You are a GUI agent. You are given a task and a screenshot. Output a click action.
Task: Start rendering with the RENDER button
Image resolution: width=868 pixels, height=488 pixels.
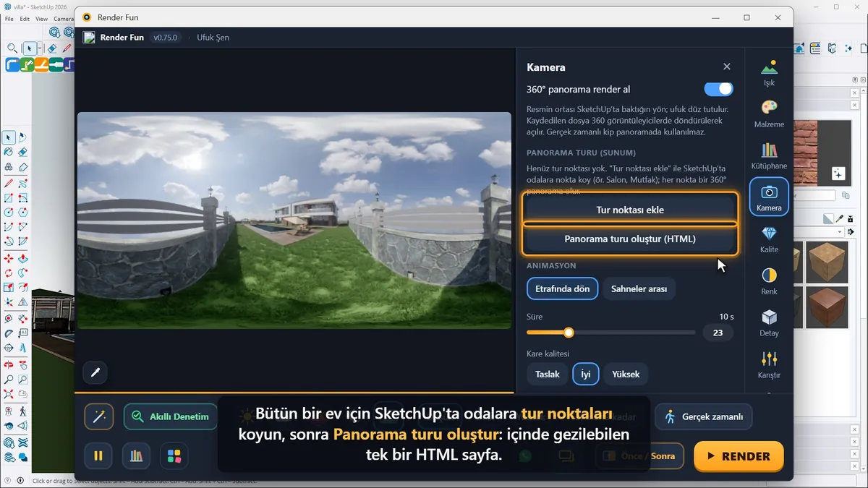[739, 456]
